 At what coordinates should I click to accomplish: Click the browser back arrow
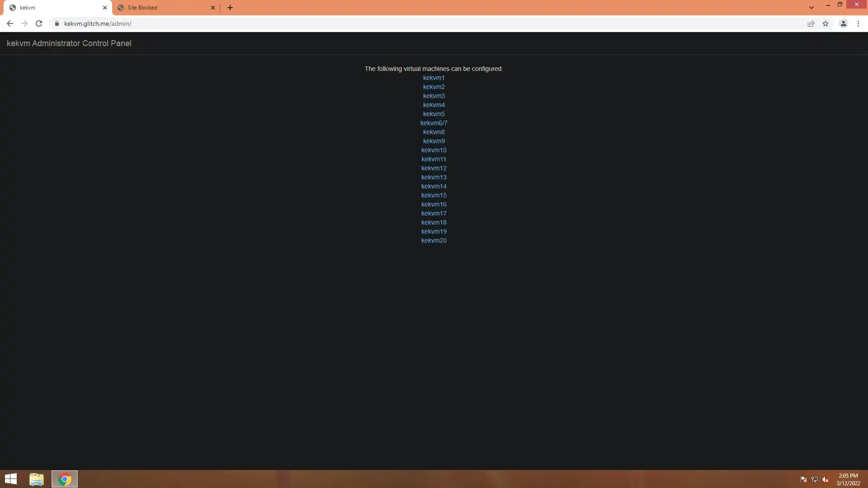[9, 23]
